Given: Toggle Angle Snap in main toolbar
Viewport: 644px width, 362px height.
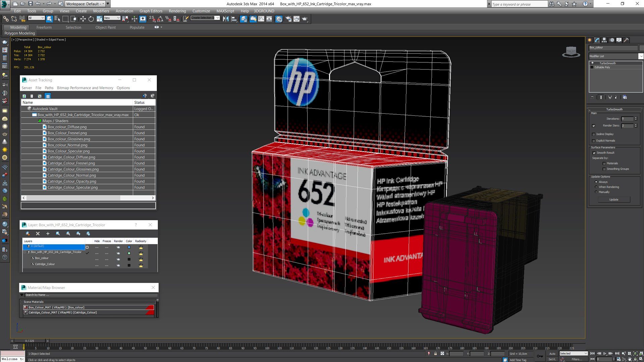Looking at the screenshot, I should pos(160,19).
